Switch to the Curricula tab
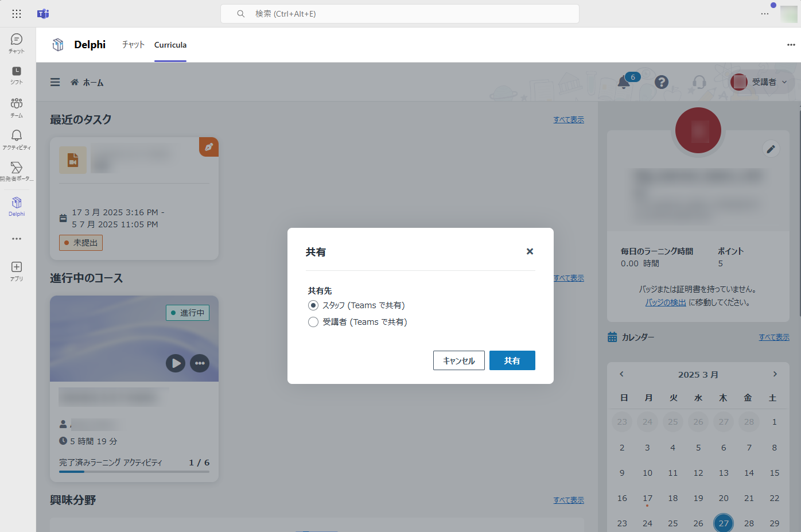Viewport: 801px width, 532px height. coord(170,45)
